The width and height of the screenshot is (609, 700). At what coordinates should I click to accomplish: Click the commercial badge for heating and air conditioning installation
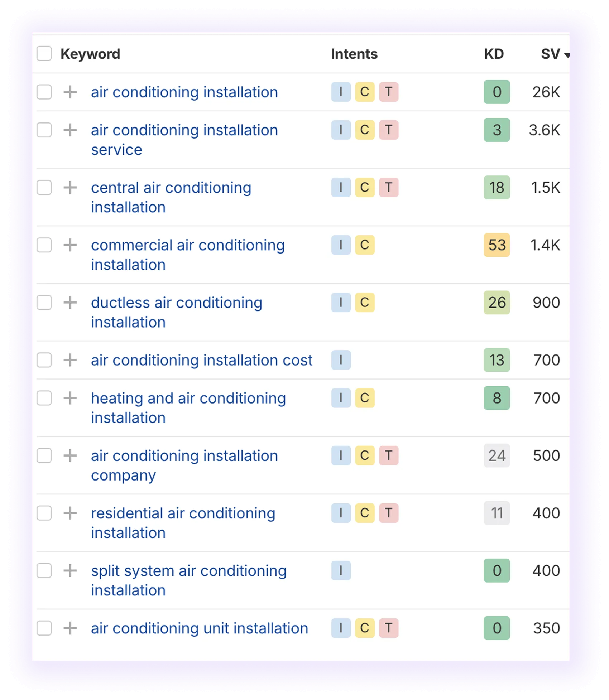365,397
